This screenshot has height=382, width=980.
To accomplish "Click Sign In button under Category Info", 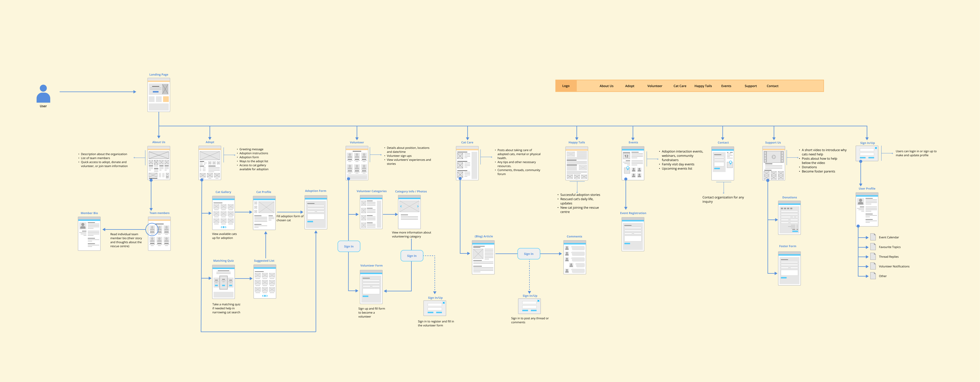I will click(x=412, y=256).
